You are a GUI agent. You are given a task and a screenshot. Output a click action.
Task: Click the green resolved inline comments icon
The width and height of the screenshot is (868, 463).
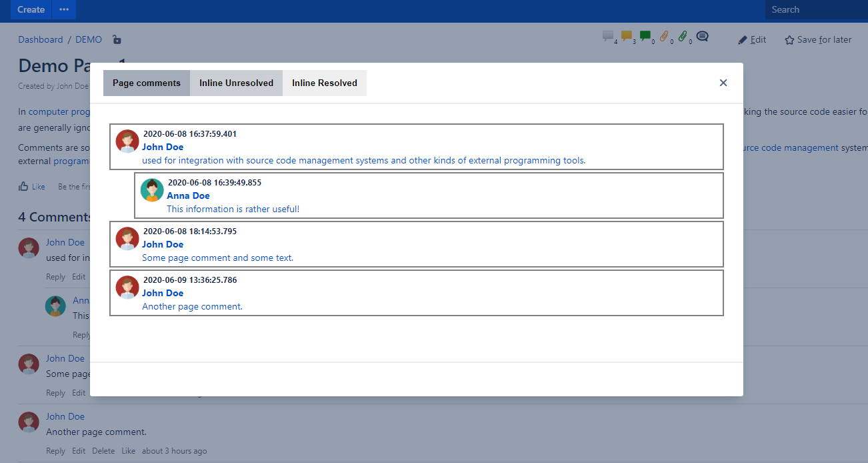[644, 35]
